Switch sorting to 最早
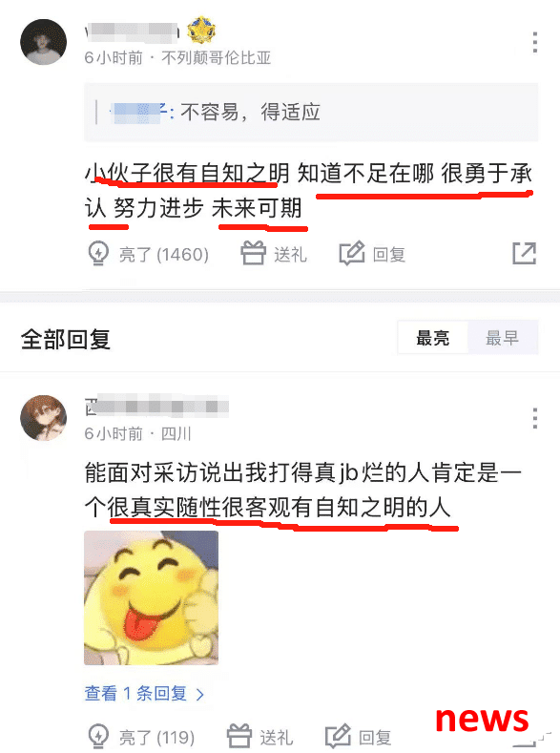Image resolution: width=560 pixels, height=753 pixels. coord(503,338)
